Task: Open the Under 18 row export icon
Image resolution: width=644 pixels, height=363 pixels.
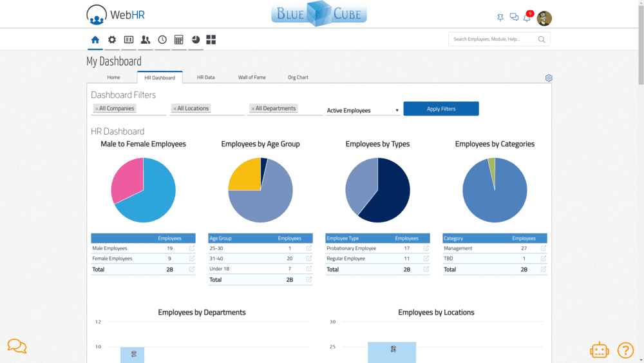Action: pyautogui.click(x=309, y=269)
